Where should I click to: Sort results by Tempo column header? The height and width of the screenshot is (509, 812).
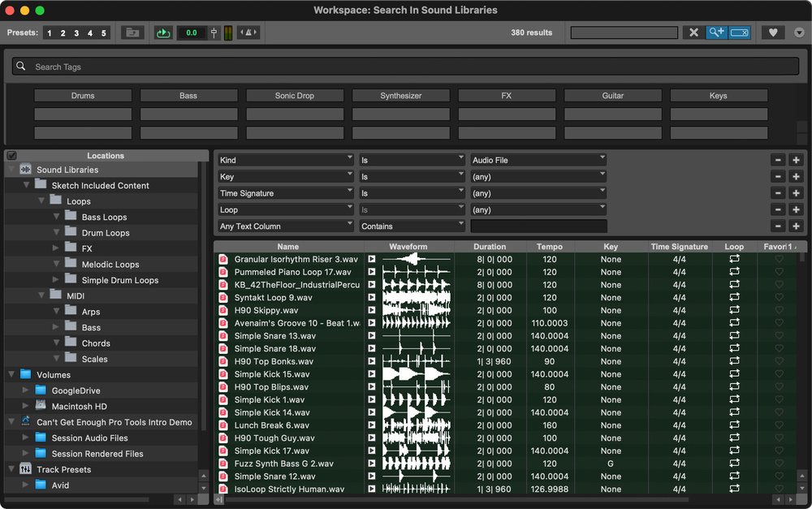point(549,247)
